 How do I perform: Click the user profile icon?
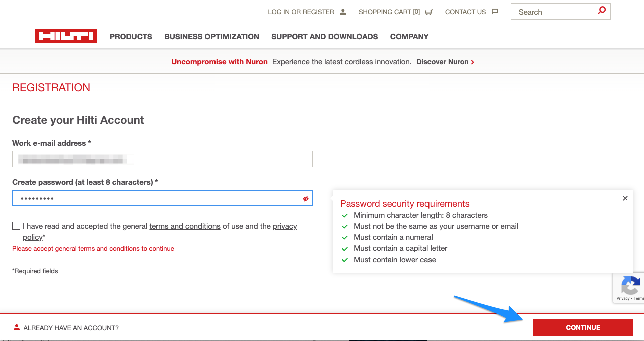[x=343, y=12]
